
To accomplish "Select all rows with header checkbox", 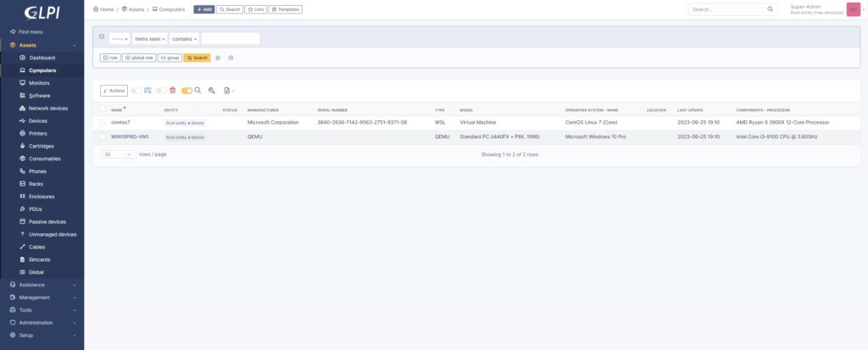I will pos(103,109).
